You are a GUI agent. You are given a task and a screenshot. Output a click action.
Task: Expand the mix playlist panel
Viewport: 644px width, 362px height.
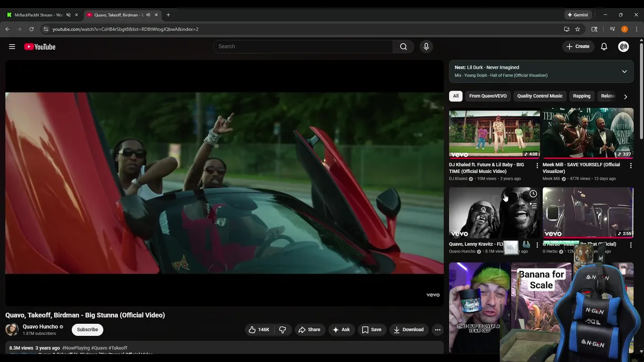[624, 71]
